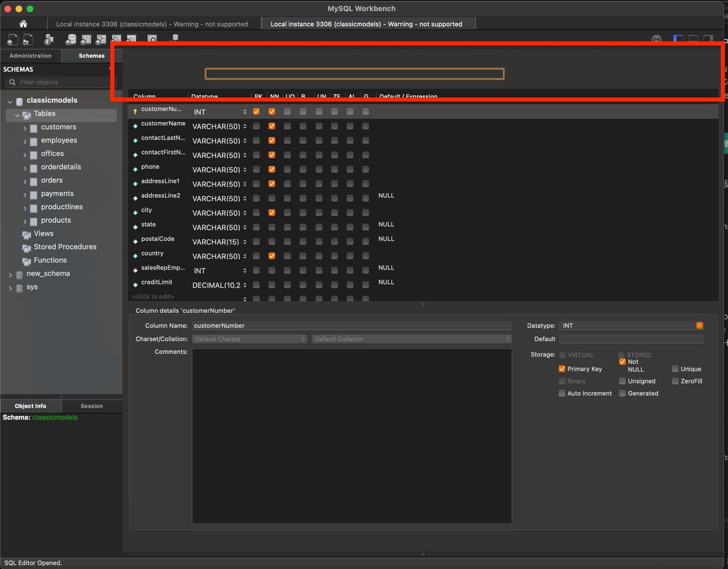Enable the Unsigned storage option
Screen dimensions: 728x569
coord(622,381)
